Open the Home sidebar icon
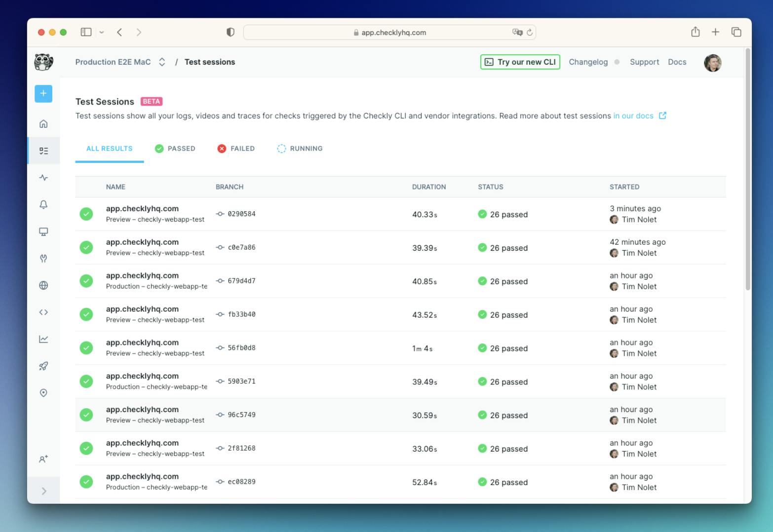Screen dimensions: 773x532 click(x=43, y=124)
